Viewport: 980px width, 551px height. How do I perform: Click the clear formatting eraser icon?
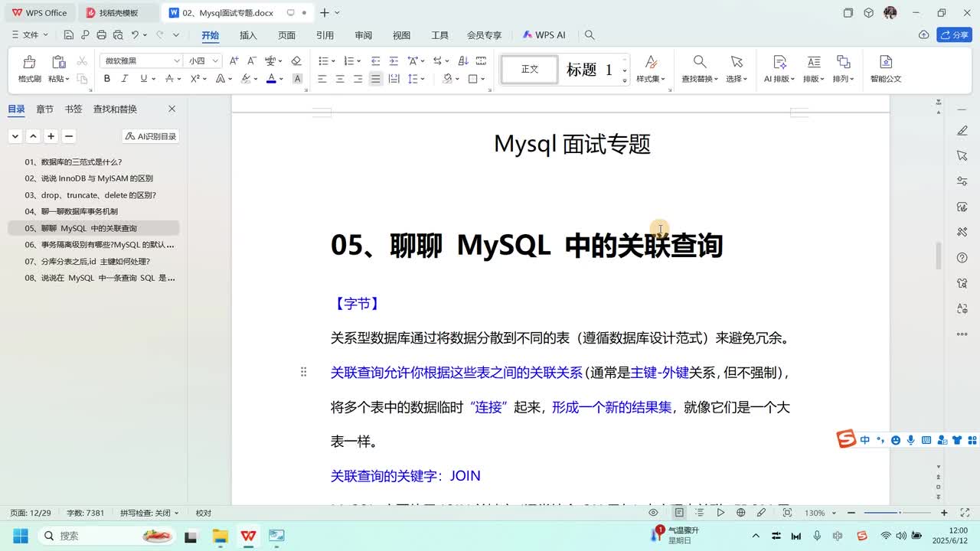296,61
